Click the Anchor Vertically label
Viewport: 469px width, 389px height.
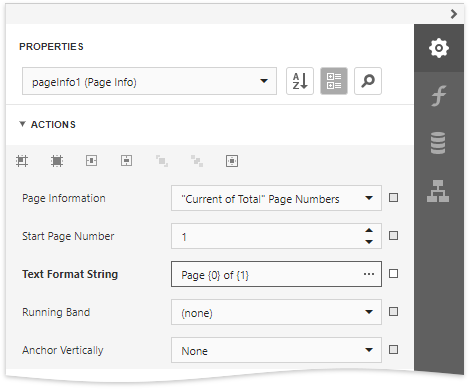[x=63, y=350]
